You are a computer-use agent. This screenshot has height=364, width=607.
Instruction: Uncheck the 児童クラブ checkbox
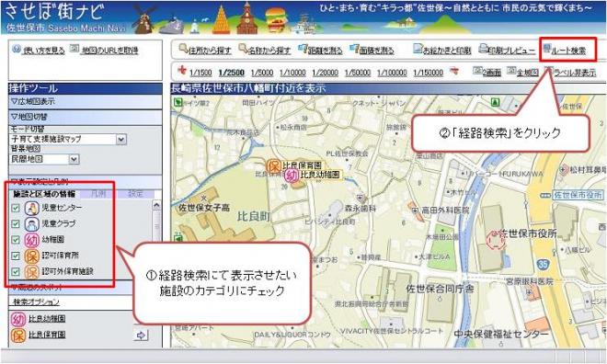pos(16,224)
